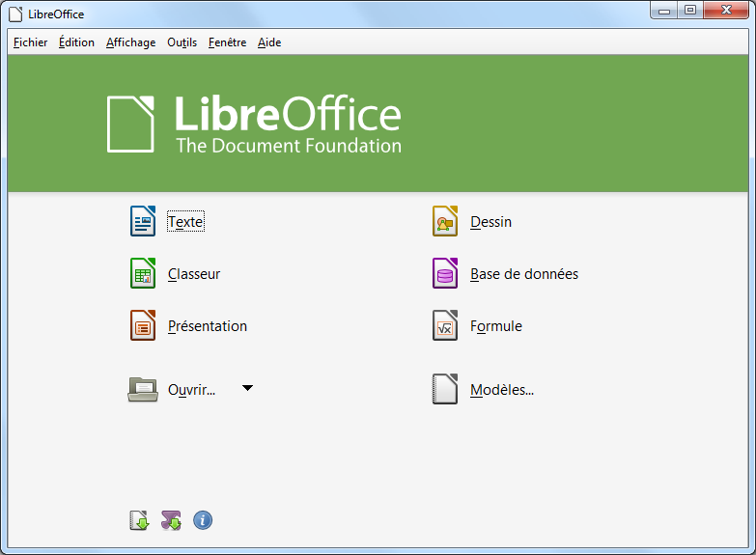The image size is (756, 555).
Task: Click the blue information icon
Action: [203, 520]
